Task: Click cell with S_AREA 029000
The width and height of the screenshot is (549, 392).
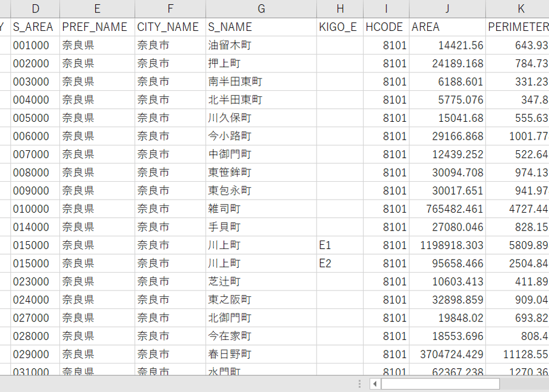Action: [x=36, y=354]
